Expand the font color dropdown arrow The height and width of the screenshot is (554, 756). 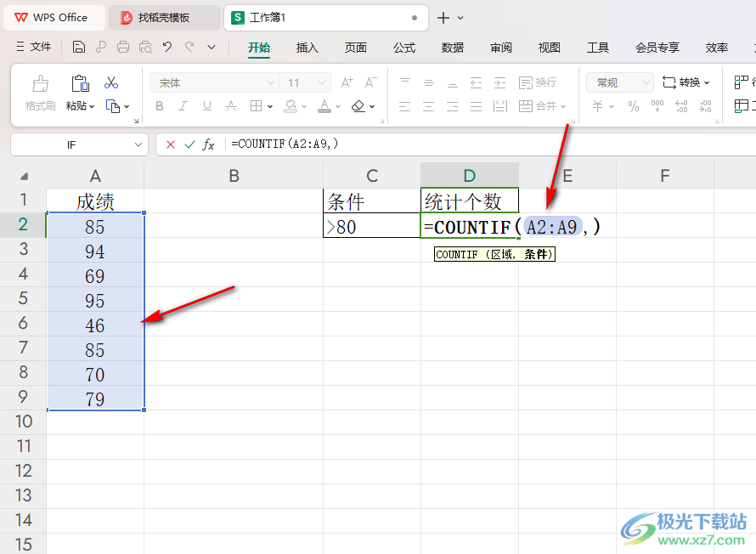tap(338, 106)
